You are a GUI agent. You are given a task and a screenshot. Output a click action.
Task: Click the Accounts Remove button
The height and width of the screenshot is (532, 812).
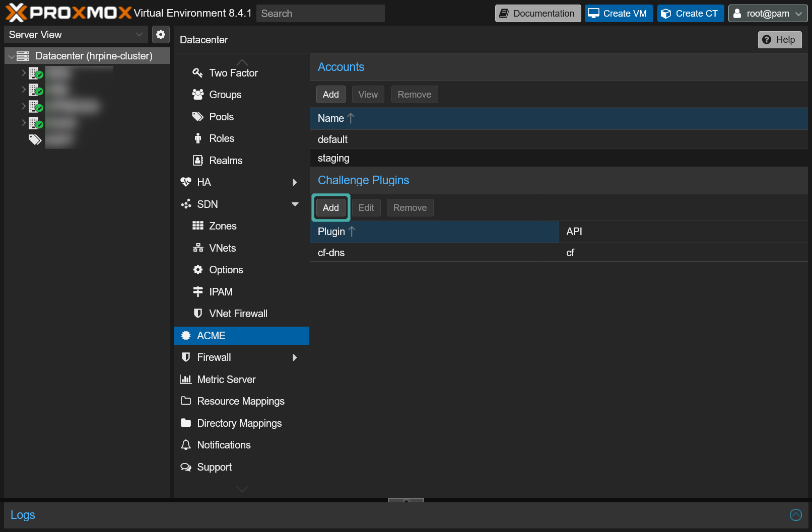coord(415,95)
